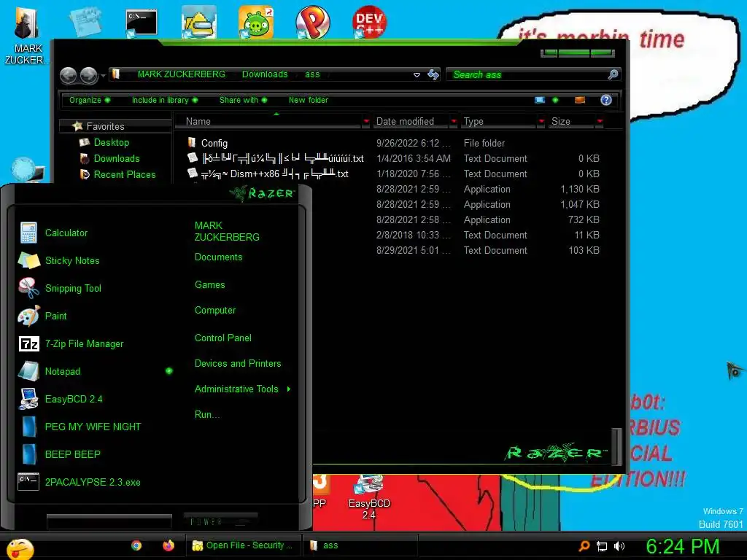Viewport: 747px width, 560px height.
Task: Click the ass folder taskbar button
Action: tap(360, 545)
